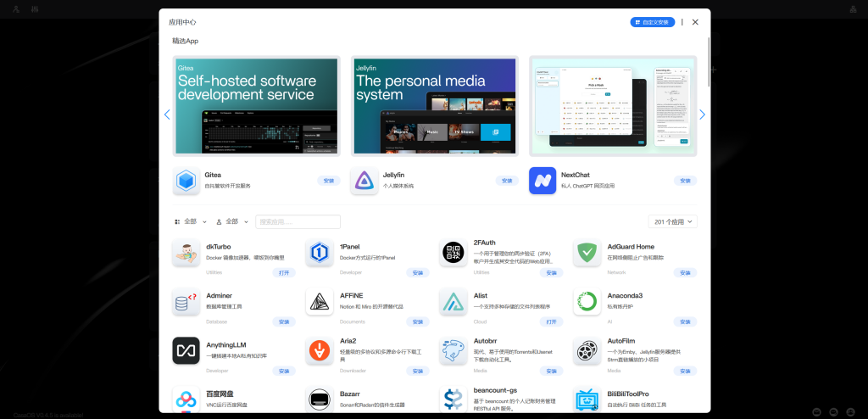Click the search apps input field
868x419 pixels.
pyautogui.click(x=298, y=221)
